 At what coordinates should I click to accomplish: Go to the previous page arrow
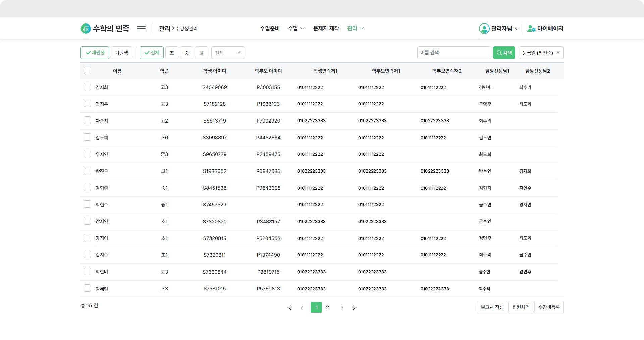pyautogui.click(x=302, y=308)
